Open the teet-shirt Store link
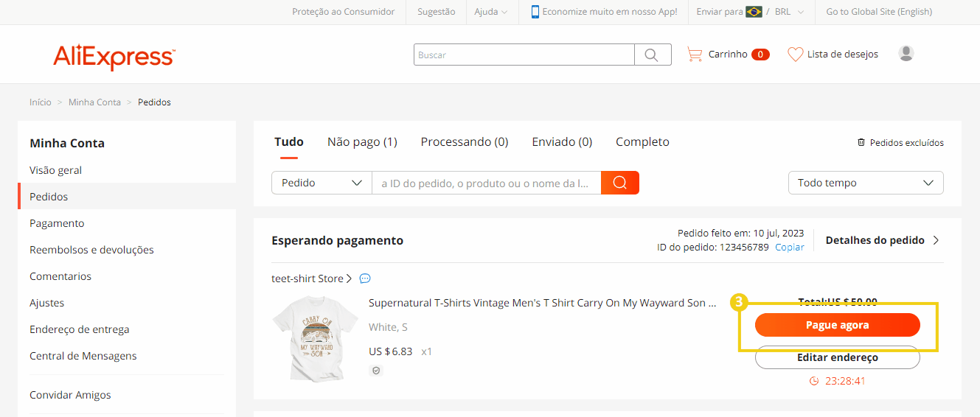 [307, 278]
